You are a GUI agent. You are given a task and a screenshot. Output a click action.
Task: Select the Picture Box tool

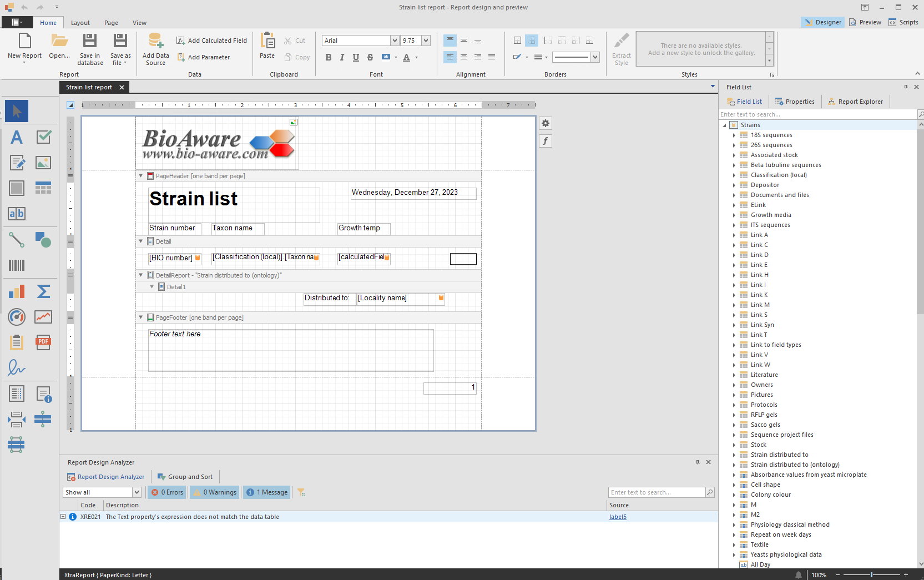(x=44, y=163)
